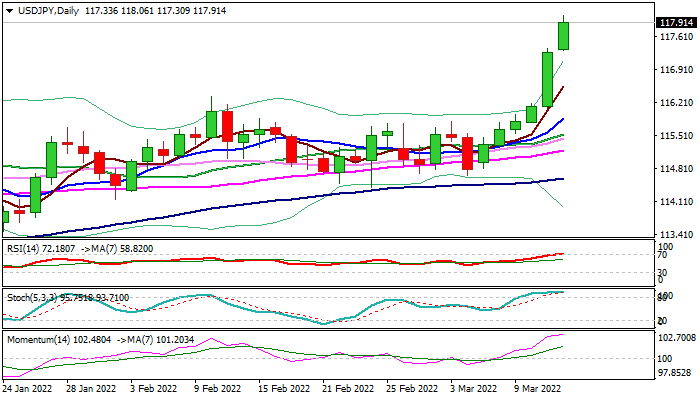Select the 3 Feb 2022 date label

tap(155, 388)
